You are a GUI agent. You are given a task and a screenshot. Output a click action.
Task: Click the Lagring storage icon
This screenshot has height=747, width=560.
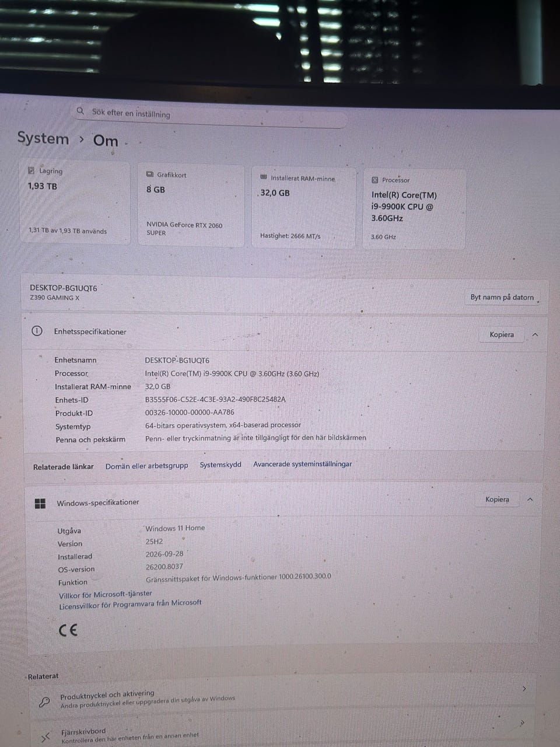pyautogui.click(x=31, y=170)
